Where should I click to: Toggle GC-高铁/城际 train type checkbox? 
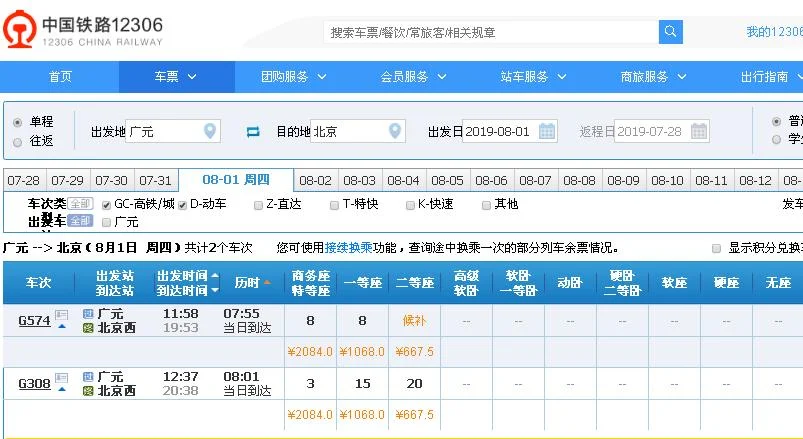click(x=107, y=205)
